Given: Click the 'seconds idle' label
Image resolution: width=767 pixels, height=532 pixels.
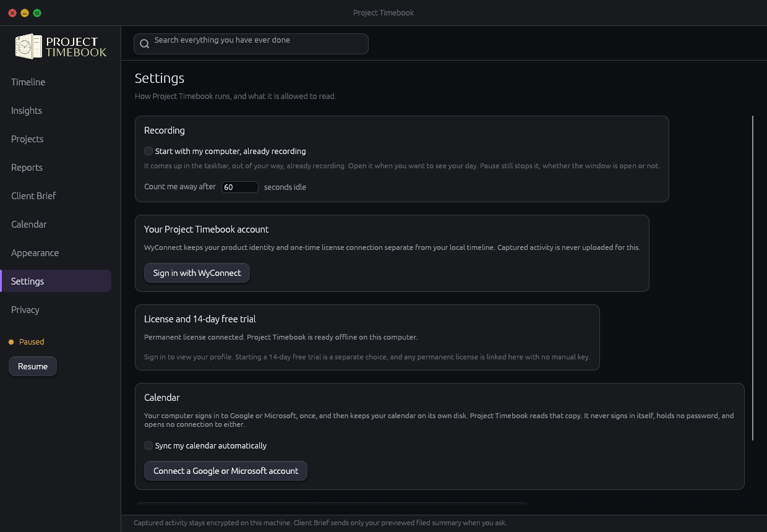Looking at the screenshot, I should (285, 187).
